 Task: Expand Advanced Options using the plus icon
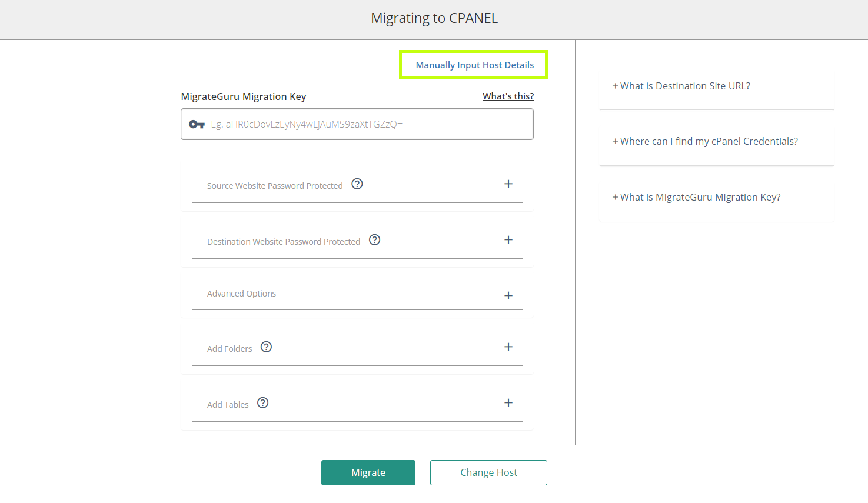coord(508,296)
